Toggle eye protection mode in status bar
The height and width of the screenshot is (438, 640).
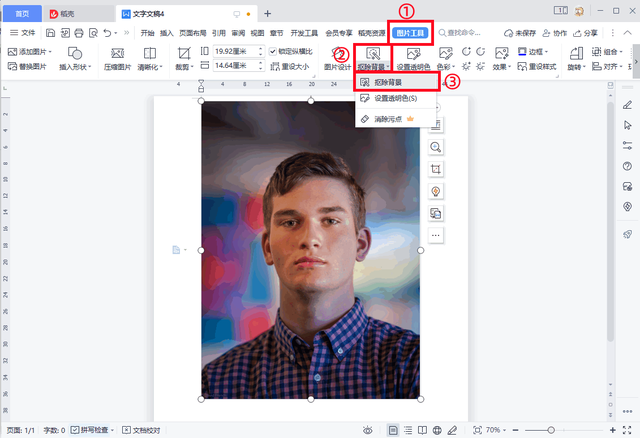click(x=368, y=430)
